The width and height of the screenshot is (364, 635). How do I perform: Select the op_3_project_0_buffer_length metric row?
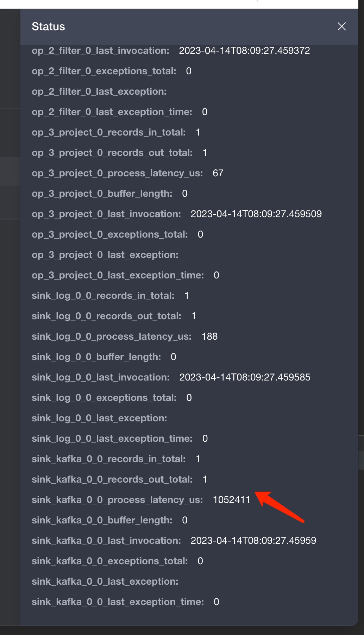pyautogui.click(x=109, y=194)
